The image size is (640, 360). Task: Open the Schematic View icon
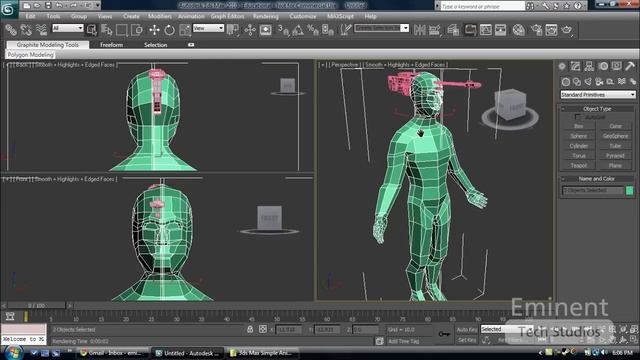[501, 30]
